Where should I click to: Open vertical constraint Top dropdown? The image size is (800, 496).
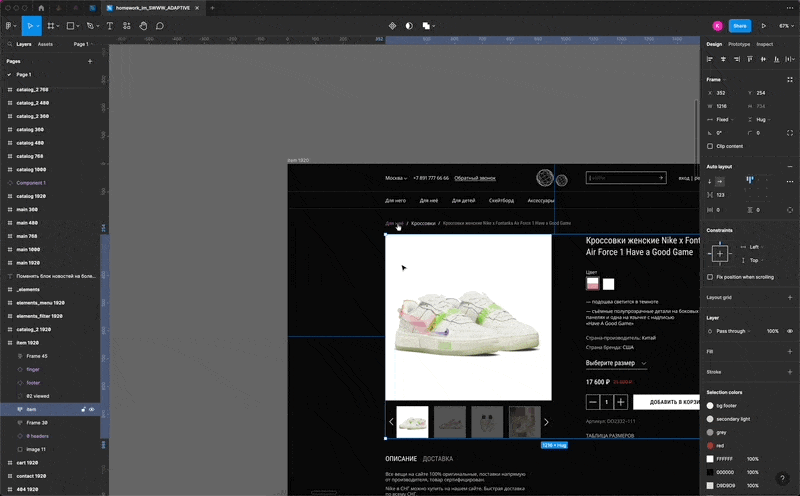(x=752, y=260)
